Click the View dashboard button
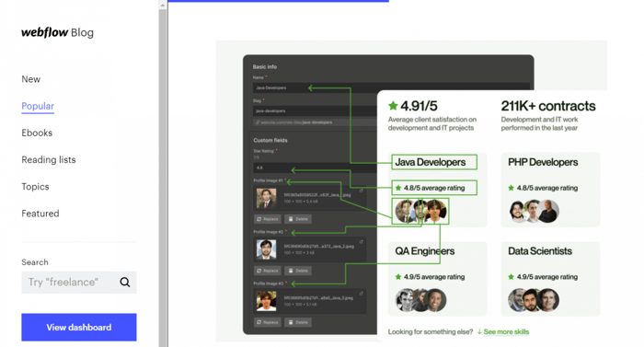644x347 pixels. pos(79,328)
